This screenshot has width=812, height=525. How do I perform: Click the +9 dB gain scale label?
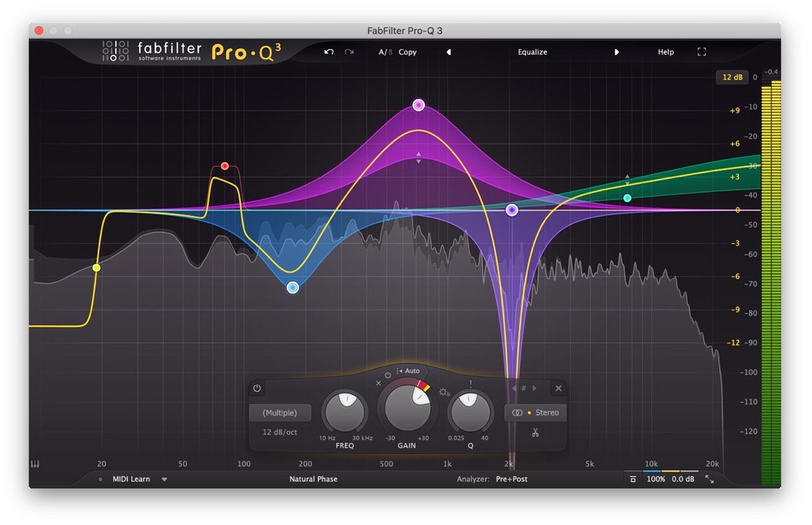coord(734,110)
